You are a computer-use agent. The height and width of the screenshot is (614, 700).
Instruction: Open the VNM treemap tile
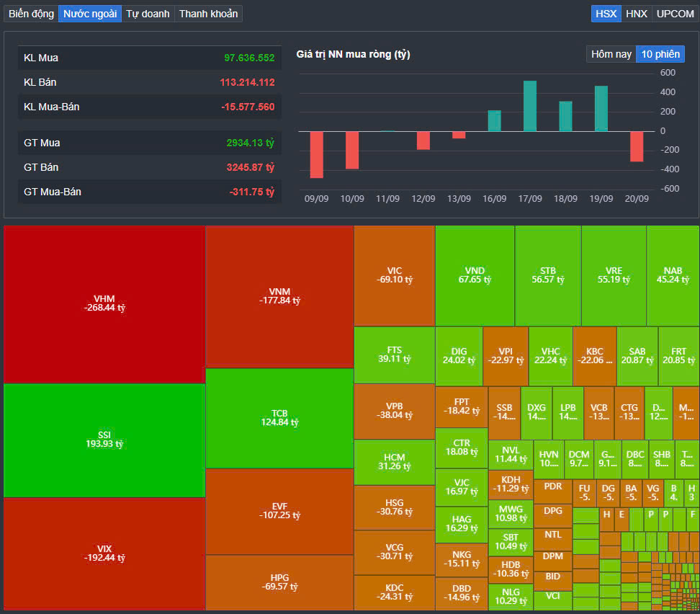click(279, 297)
